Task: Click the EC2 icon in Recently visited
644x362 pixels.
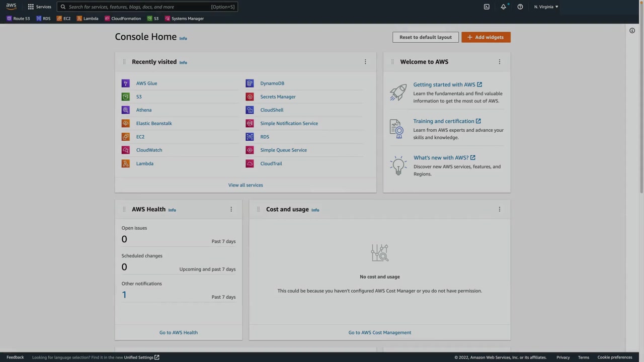Action: [x=126, y=137]
